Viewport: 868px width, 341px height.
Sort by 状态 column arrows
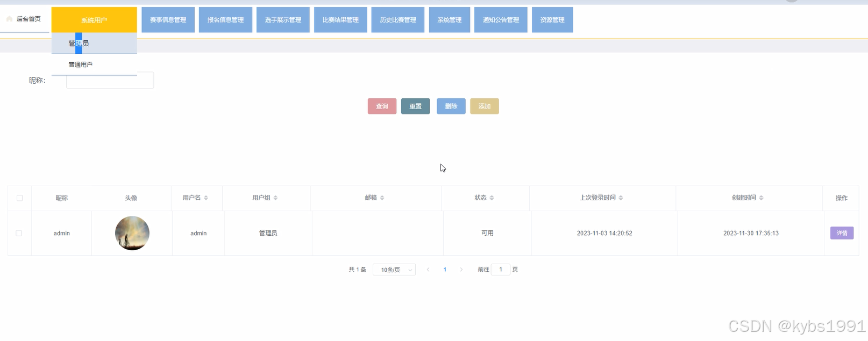click(x=492, y=198)
